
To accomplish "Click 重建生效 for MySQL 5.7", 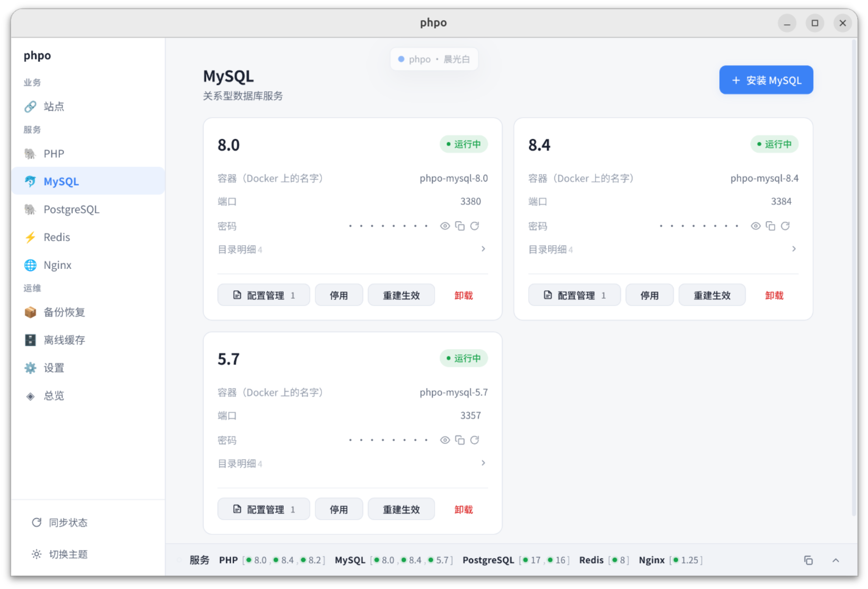I will [401, 509].
